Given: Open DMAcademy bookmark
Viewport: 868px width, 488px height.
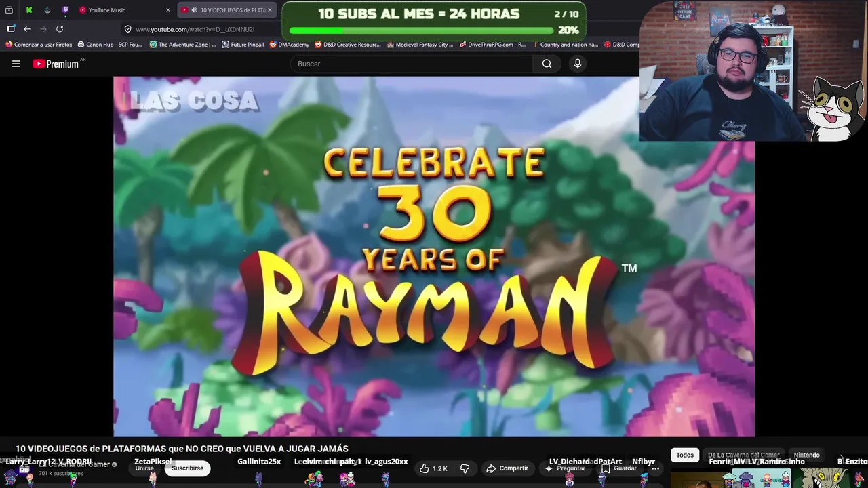Looking at the screenshot, I should tap(289, 45).
